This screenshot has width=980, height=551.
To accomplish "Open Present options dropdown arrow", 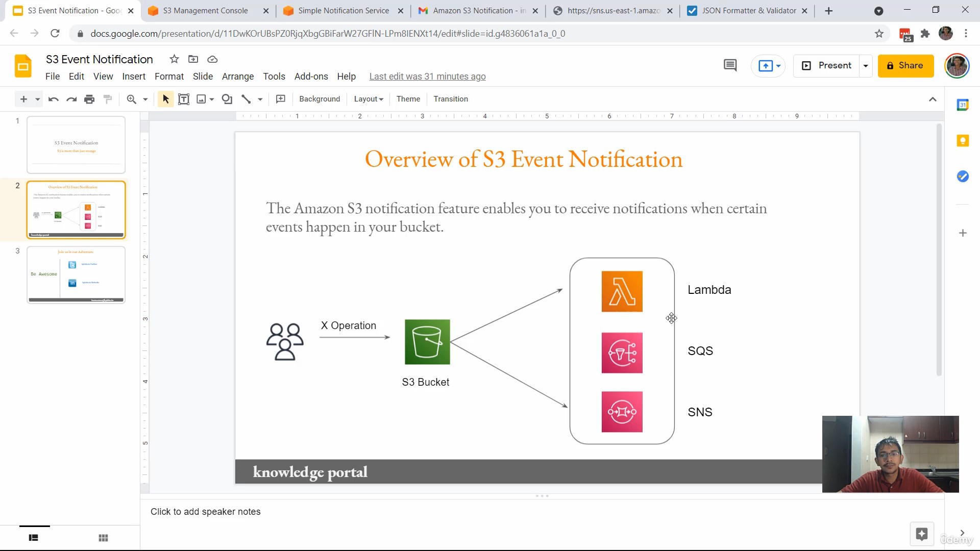I will point(866,66).
